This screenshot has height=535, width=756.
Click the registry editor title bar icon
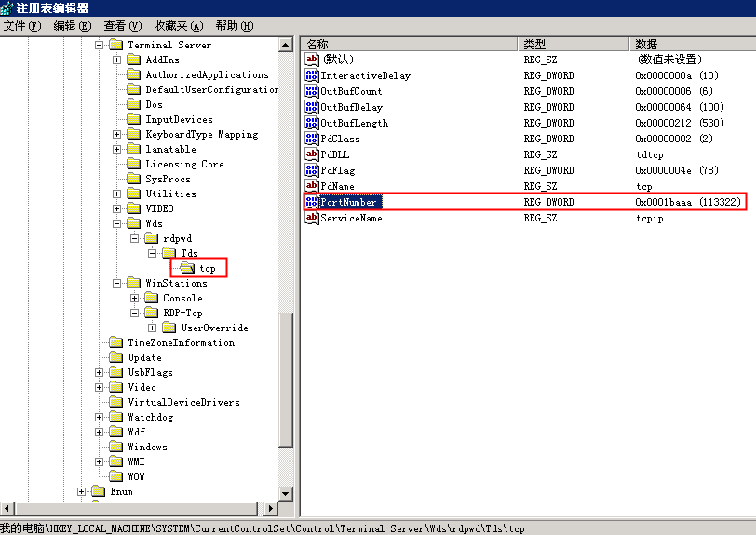tap(7, 7)
